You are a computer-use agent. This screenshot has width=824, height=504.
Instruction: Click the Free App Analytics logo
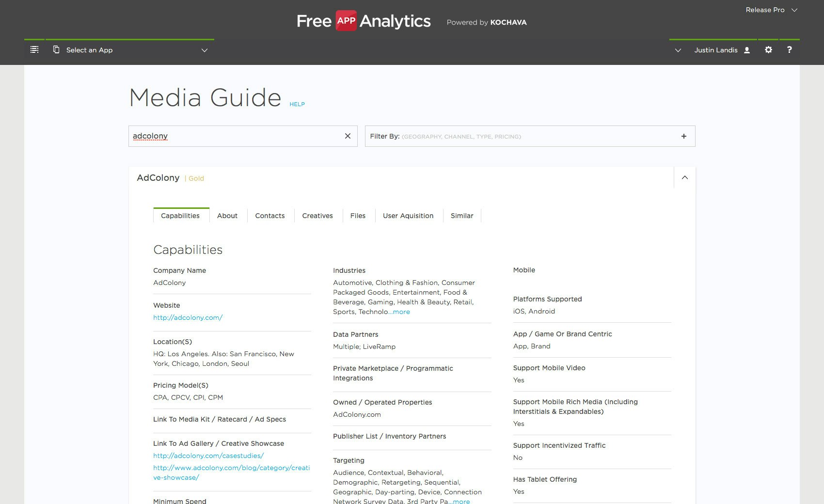pyautogui.click(x=363, y=21)
